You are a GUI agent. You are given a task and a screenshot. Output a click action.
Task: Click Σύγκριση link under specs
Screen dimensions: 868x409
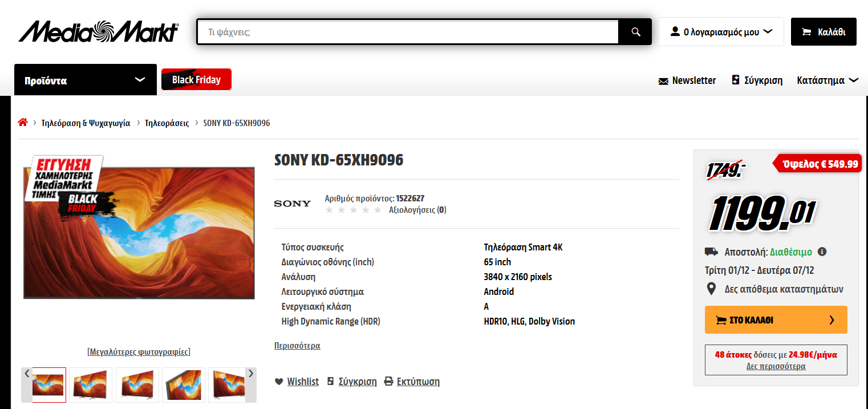click(x=358, y=382)
